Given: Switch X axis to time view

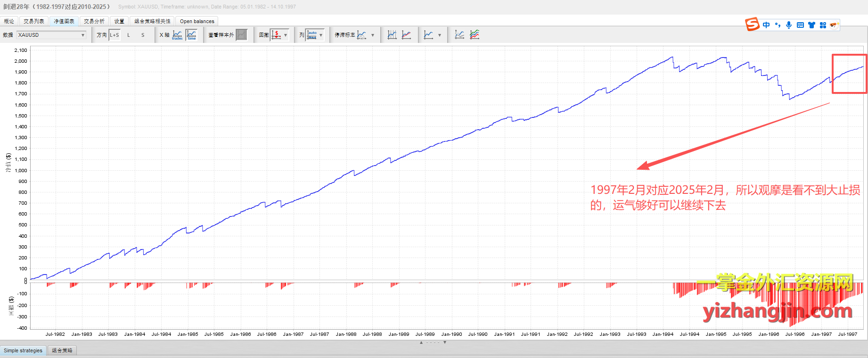Looking at the screenshot, I should (191, 35).
